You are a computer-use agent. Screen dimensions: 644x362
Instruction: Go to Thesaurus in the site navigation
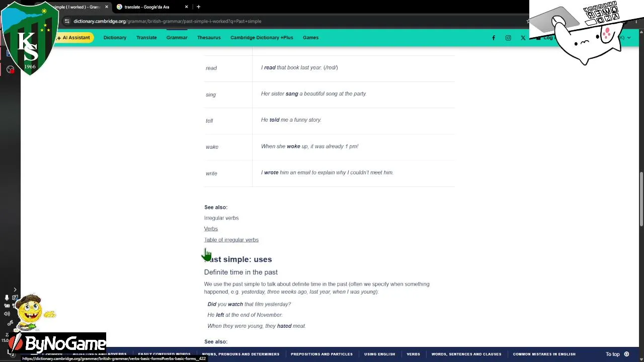(209, 38)
